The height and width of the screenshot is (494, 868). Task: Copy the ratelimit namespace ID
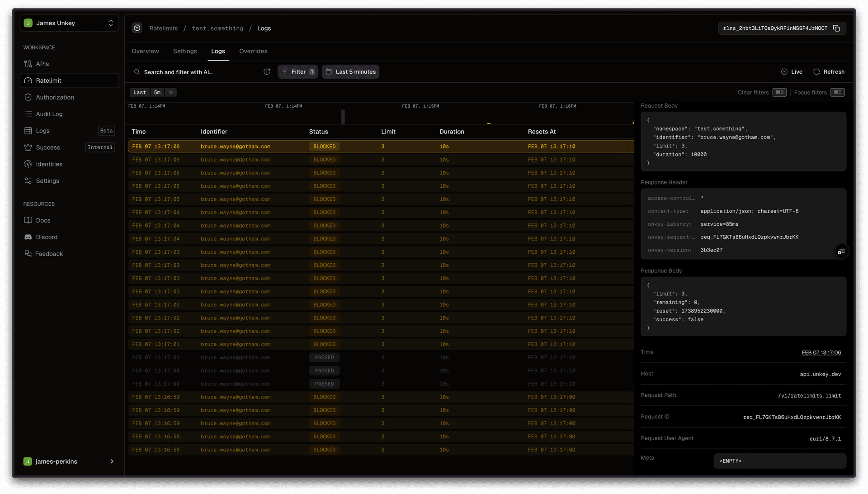[x=836, y=28]
